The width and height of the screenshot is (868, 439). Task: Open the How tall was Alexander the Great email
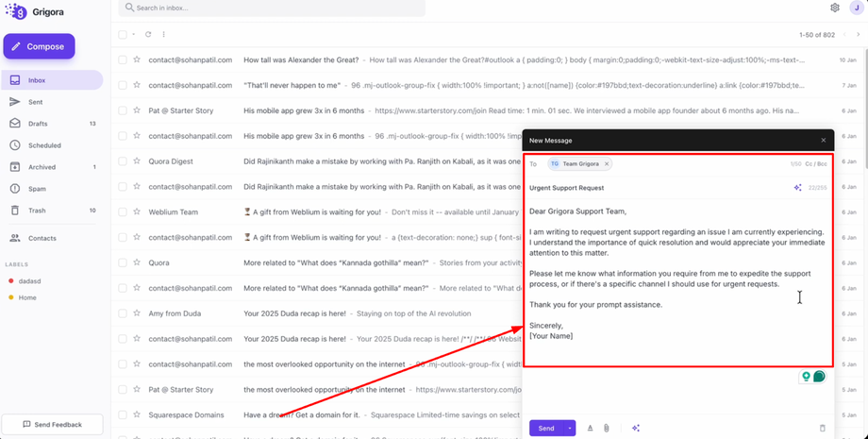coord(489,59)
